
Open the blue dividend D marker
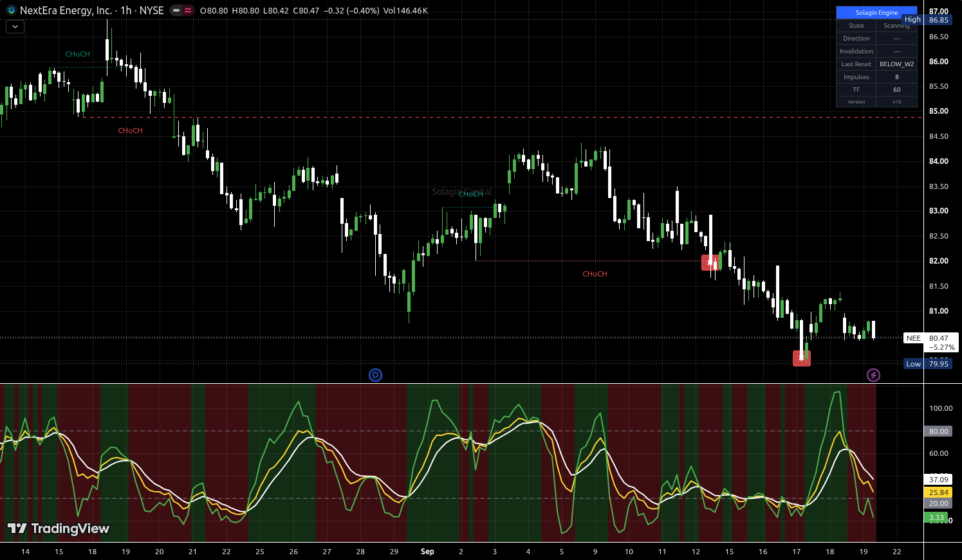click(x=376, y=375)
